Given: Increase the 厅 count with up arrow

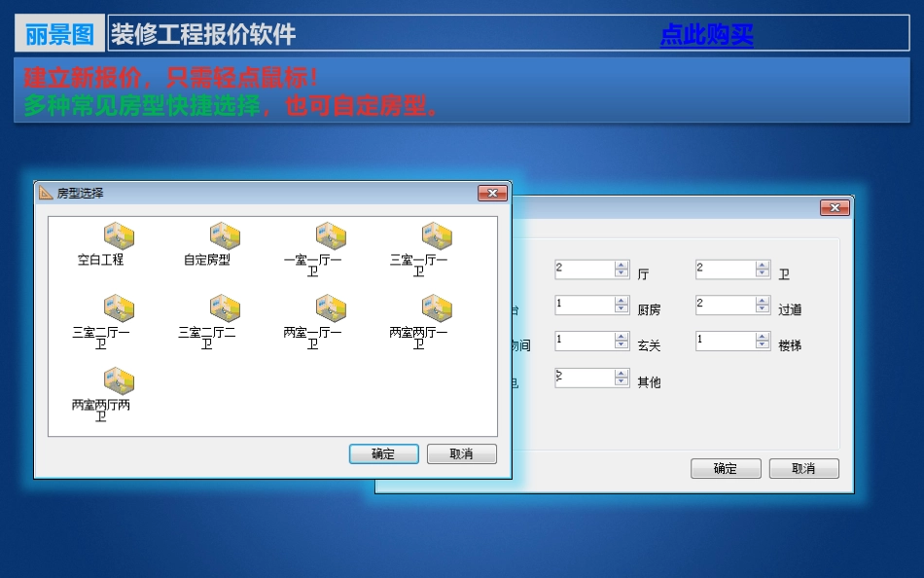Looking at the screenshot, I should [x=622, y=266].
